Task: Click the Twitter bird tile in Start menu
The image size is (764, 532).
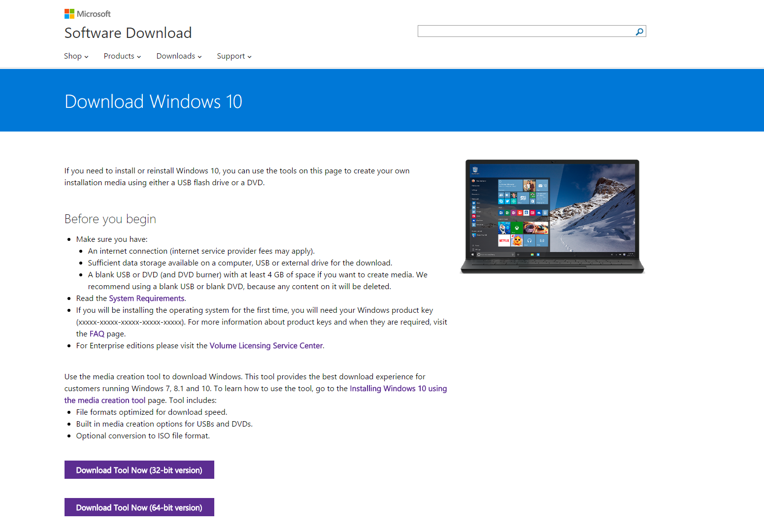Action: [x=507, y=201]
